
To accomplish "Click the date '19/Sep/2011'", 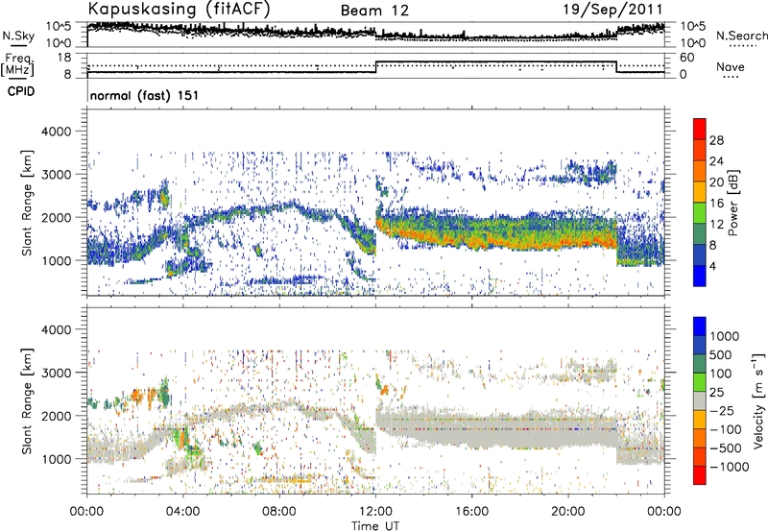I will (612, 10).
